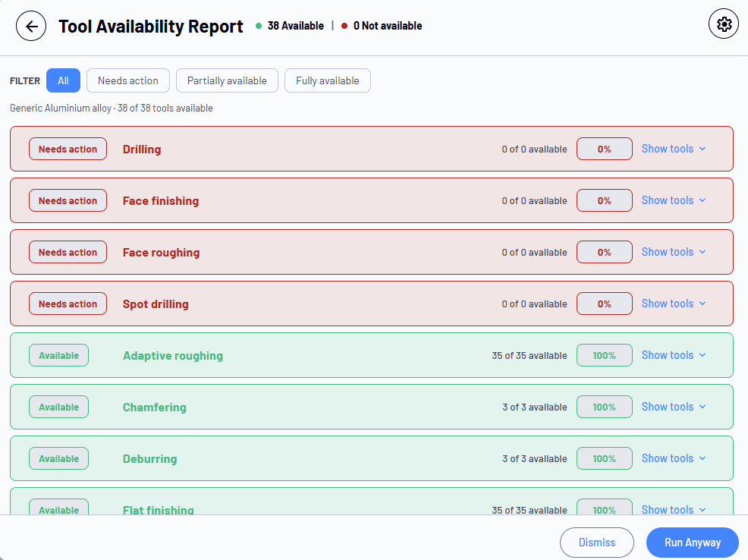
Task: Select the All filter
Action: pos(63,80)
